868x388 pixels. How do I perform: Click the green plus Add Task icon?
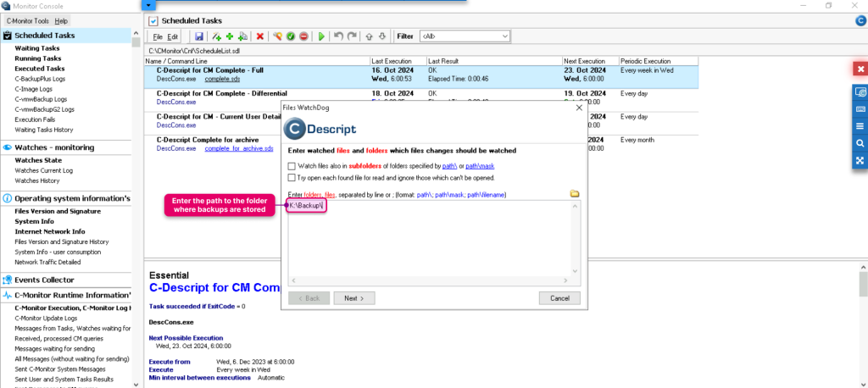(x=230, y=36)
